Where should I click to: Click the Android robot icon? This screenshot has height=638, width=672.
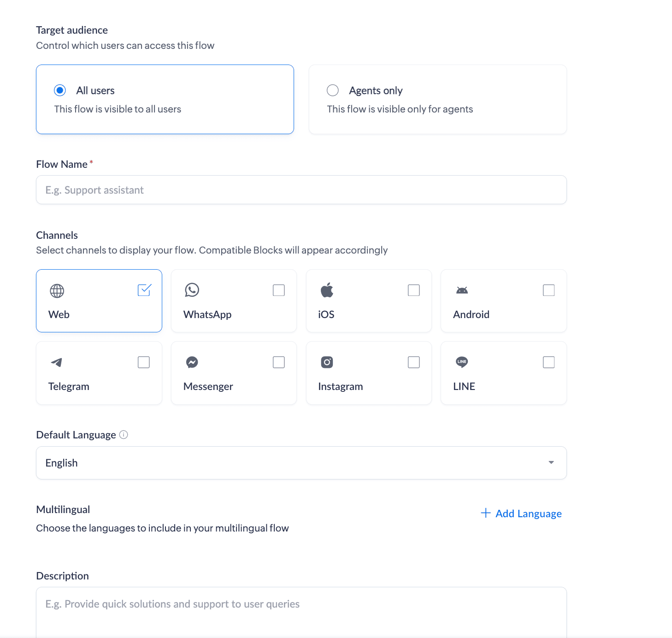pos(462,290)
